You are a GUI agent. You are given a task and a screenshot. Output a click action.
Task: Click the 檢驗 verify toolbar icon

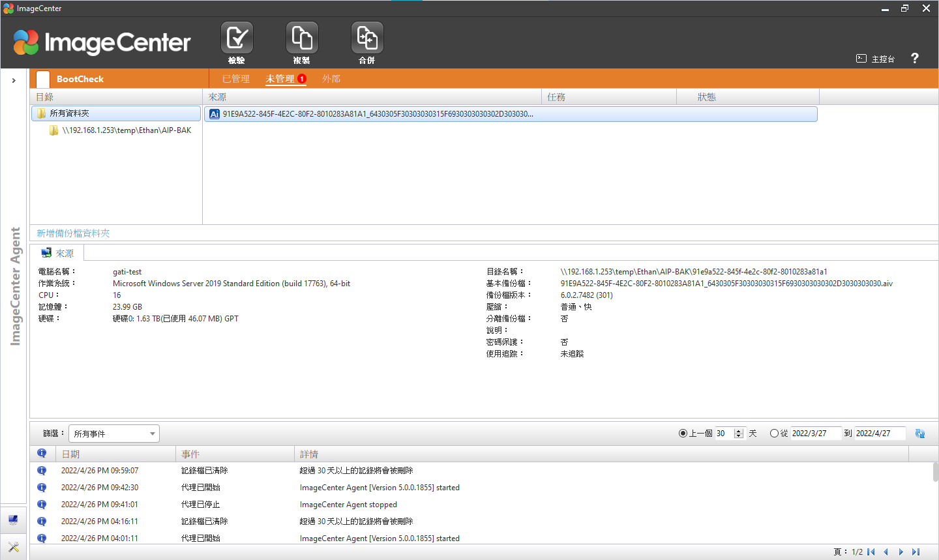coord(237,38)
